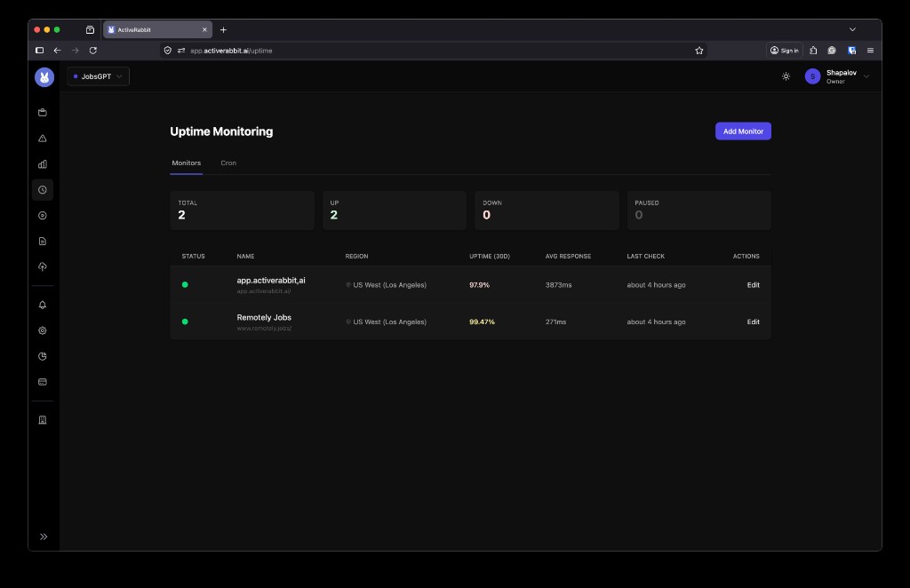This screenshot has height=588, width=910.
Task: Click the LAST CHECK column header
Action: point(645,257)
